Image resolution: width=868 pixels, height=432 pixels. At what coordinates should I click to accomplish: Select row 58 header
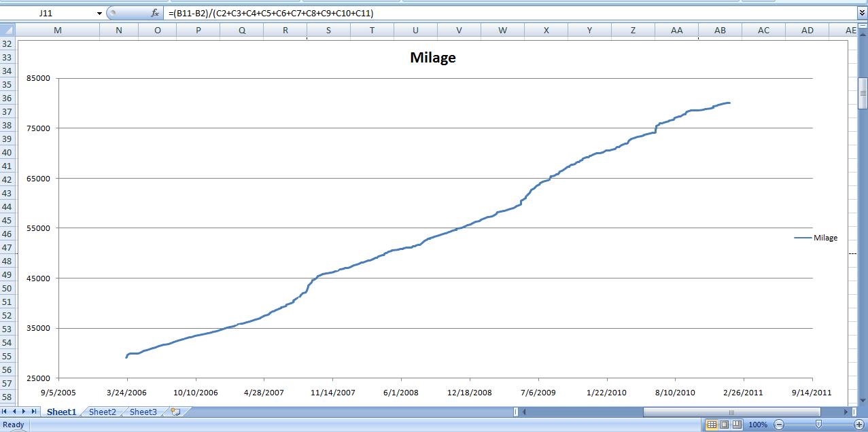pyautogui.click(x=7, y=397)
